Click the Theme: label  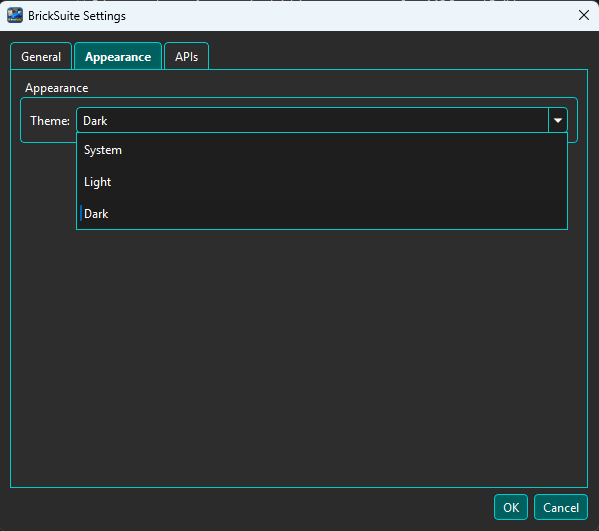click(x=50, y=121)
